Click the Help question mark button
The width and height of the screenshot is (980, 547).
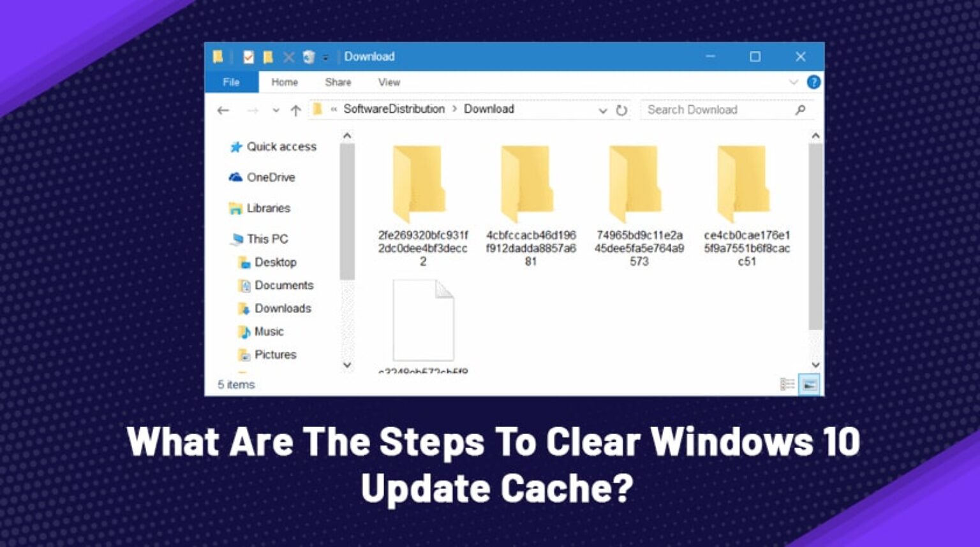point(813,82)
